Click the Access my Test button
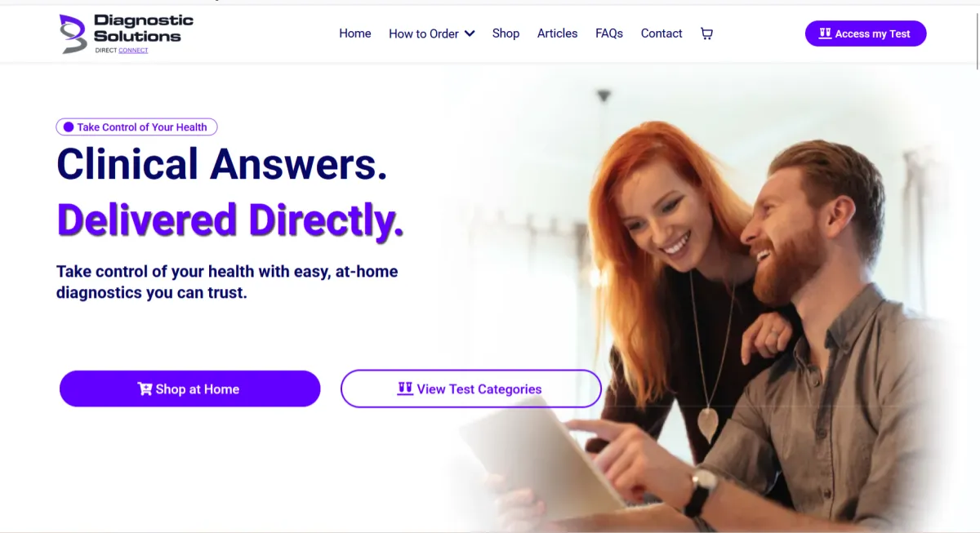The image size is (980, 533). tap(866, 33)
